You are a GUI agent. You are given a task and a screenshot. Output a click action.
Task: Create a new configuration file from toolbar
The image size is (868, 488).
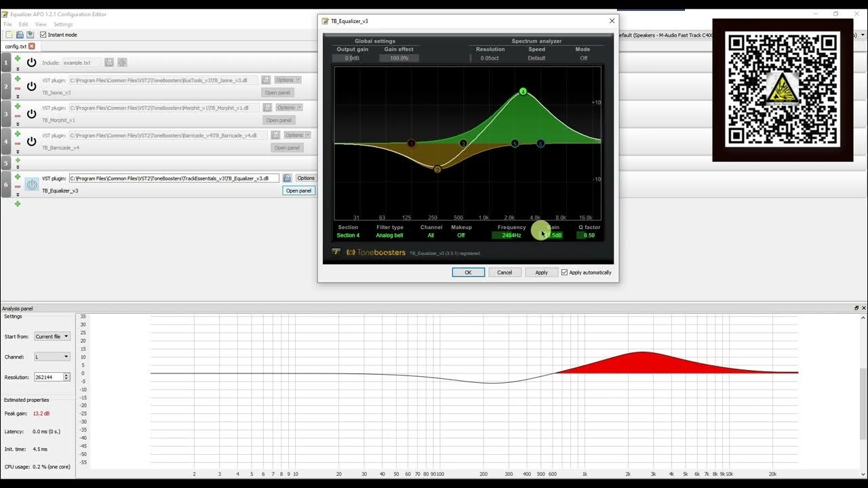9,35
